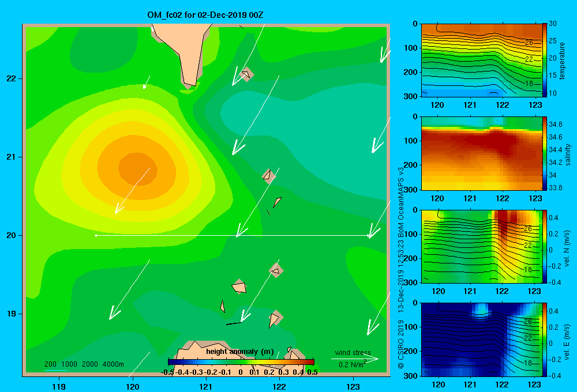The image size is (577, 392).
Task: Click the '15' temperature scale tick
Action: click(553, 76)
